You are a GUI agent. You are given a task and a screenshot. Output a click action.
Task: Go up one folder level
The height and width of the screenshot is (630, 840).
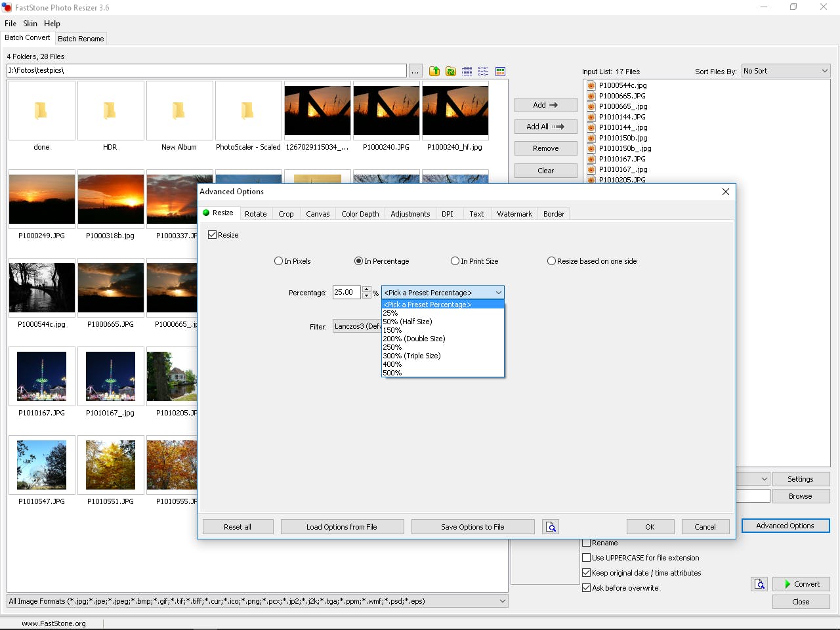pos(434,71)
